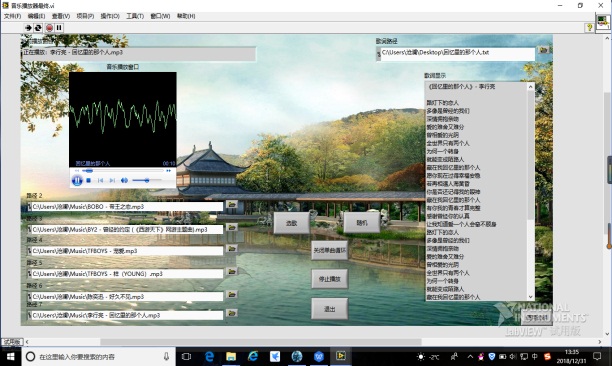This screenshot has width=612, height=366.
Task: Browse folder icon for 路径 2 BOBO path
Action: point(232,204)
